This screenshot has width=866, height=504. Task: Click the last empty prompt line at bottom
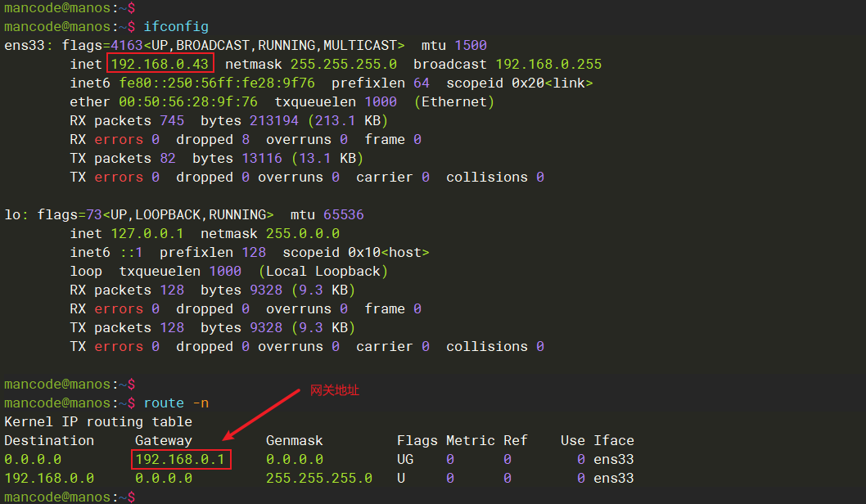(x=70, y=497)
